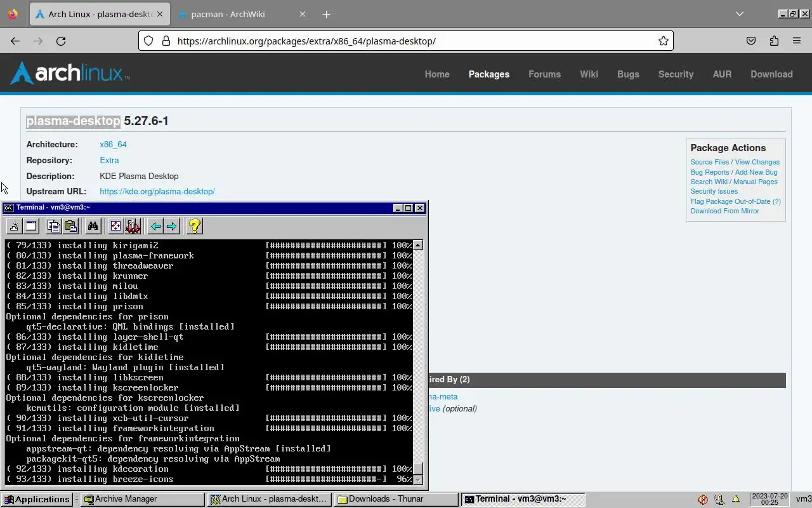The image size is (812, 508).
Task: Bookmark this page with the star icon
Action: [664, 41]
